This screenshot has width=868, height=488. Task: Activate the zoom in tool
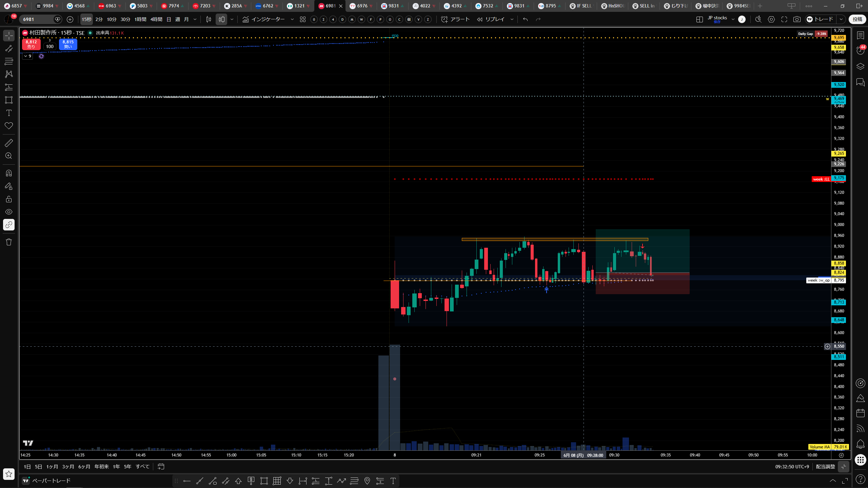(x=9, y=156)
